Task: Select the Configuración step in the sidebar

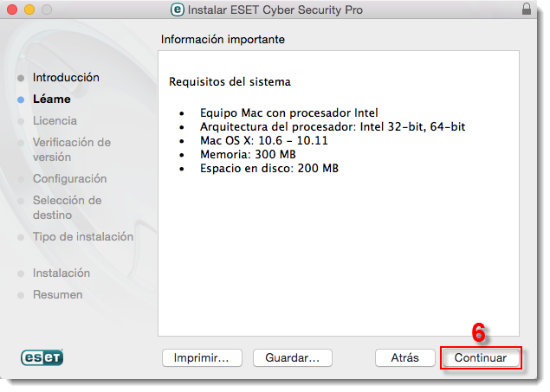Action: pyautogui.click(x=70, y=178)
